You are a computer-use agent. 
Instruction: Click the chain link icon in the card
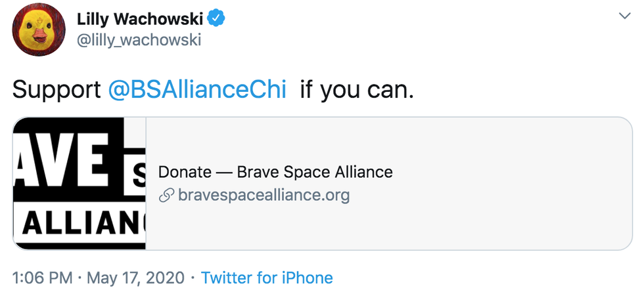[x=166, y=195]
